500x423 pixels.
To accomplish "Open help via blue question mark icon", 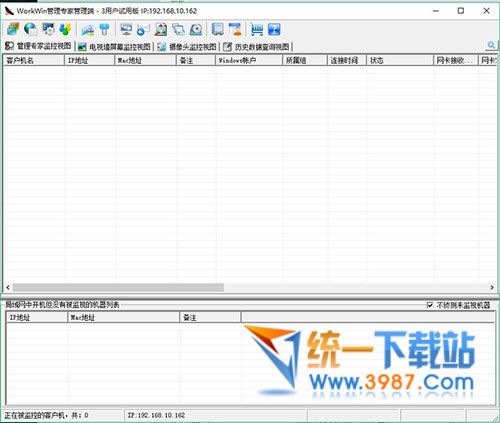I will pyautogui.click(x=274, y=29).
